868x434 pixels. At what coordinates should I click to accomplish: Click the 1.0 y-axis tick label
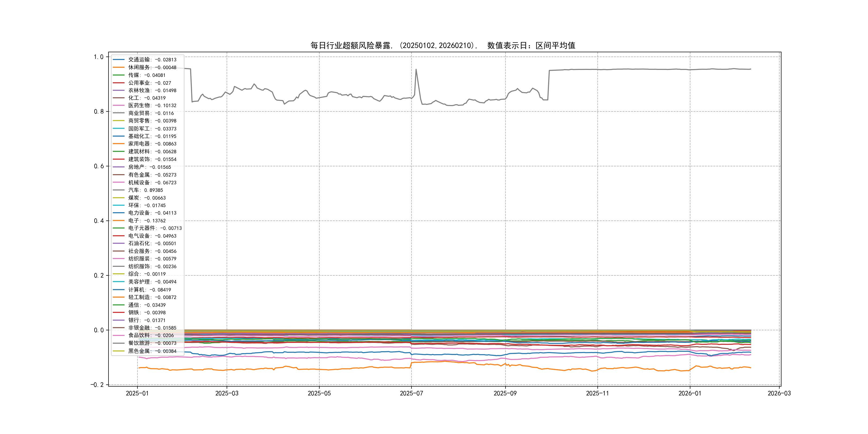click(x=99, y=57)
